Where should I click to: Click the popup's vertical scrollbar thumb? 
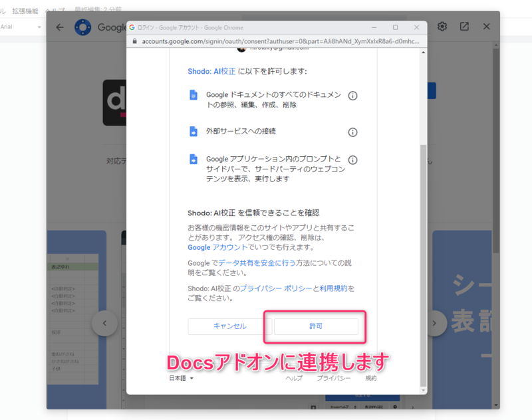coord(423,265)
